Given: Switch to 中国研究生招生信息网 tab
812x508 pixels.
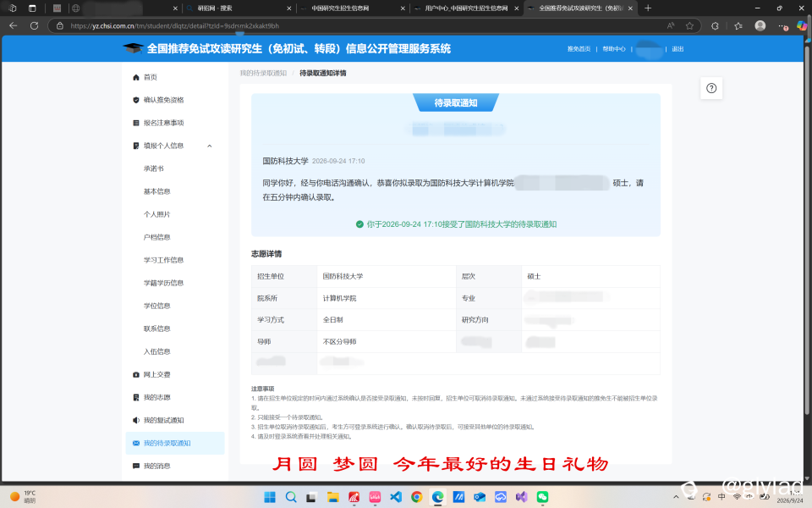Looking at the screenshot, I should click(x=352, y=8).
